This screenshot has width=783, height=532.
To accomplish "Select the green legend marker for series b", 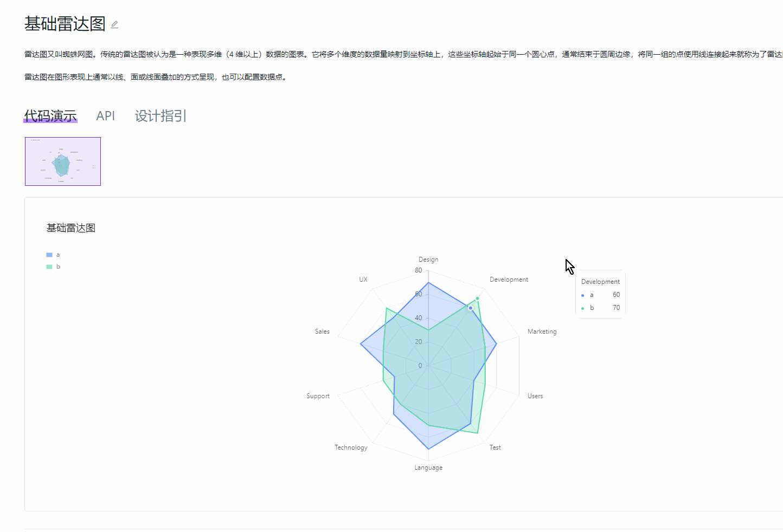I will [49, 266].
